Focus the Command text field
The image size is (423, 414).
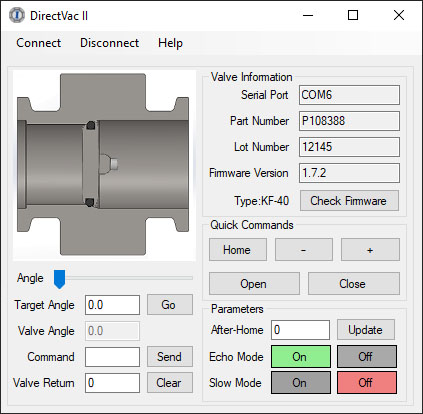tap(112, 357)
